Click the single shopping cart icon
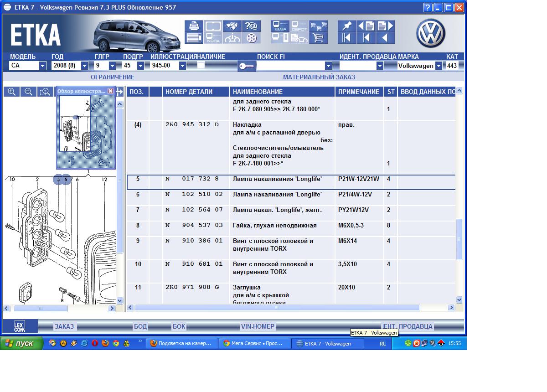The height and width of the screenshot is (392, 547). (x=318, y=38)
